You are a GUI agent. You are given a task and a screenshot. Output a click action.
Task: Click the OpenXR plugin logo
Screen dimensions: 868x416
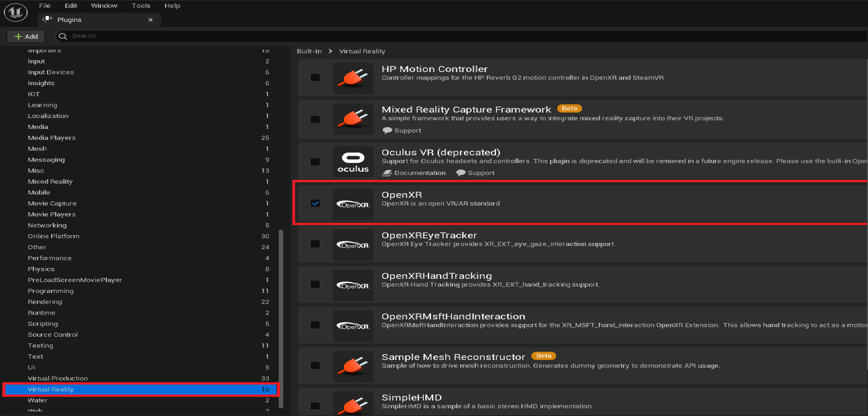coord(353,204)
